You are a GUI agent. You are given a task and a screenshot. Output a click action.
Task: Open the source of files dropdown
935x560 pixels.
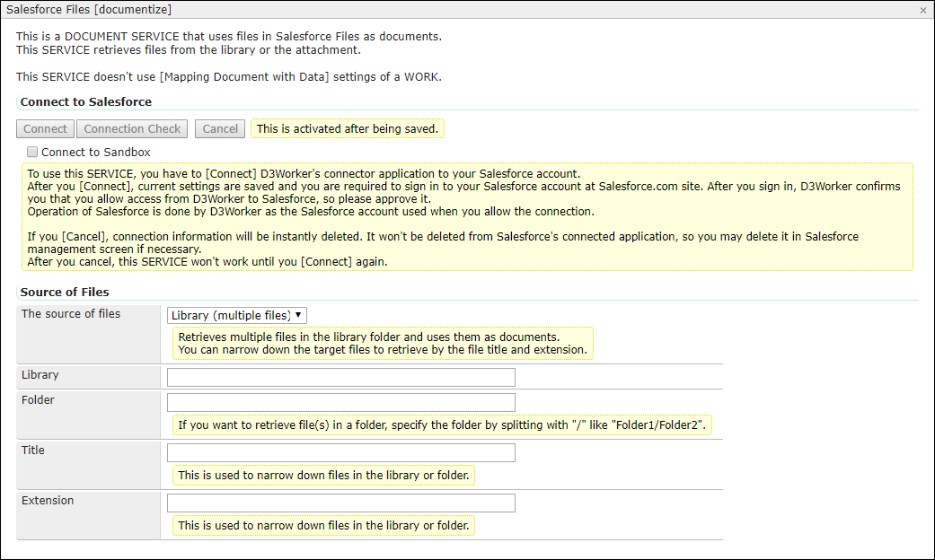pyautogui.click(x=237, y=315)
